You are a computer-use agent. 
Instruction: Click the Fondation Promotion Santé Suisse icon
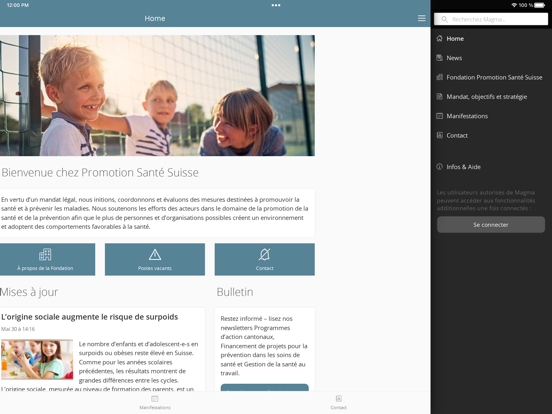(x=439, y=77)
